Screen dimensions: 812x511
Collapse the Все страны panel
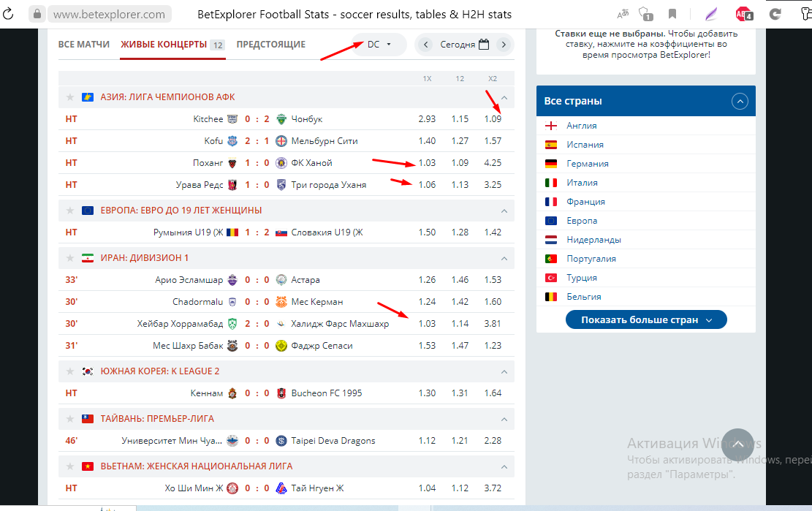click(x=740, y=102)
